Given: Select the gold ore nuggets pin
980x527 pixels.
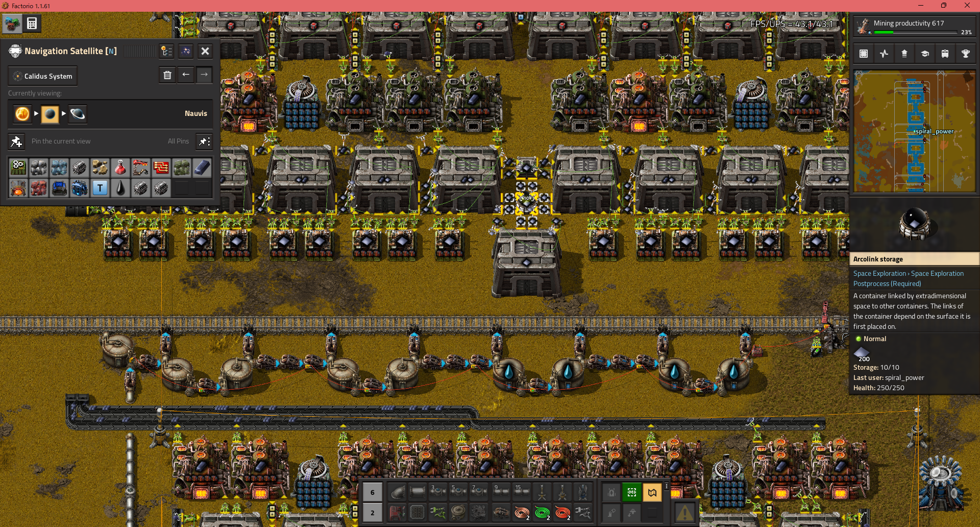Looking at the screenshot, I should [100, 167].
